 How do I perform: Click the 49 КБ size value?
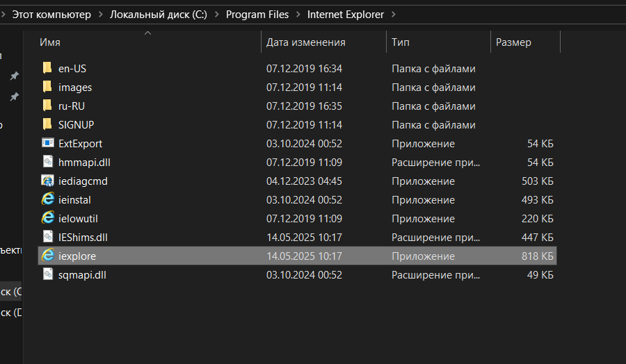540,274
